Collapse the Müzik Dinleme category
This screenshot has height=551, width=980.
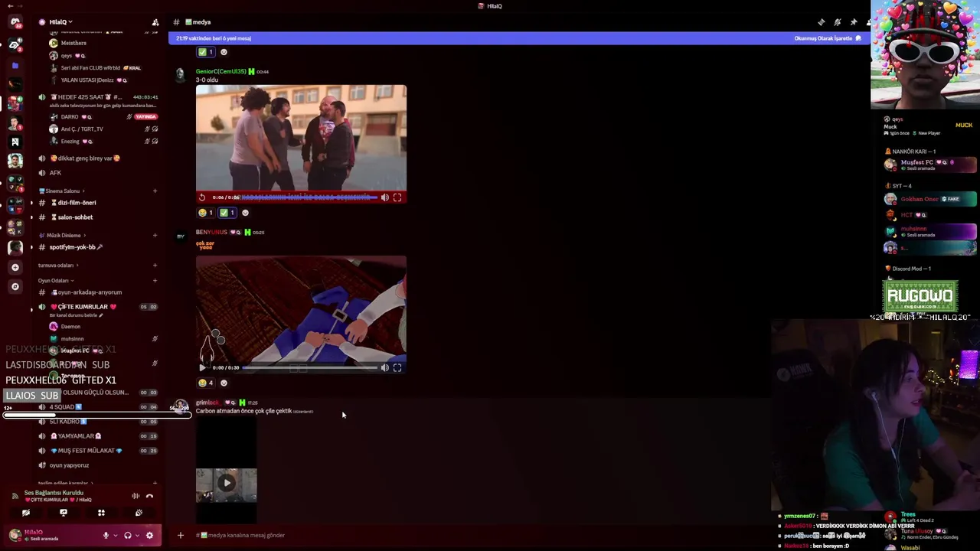point(64,235)
